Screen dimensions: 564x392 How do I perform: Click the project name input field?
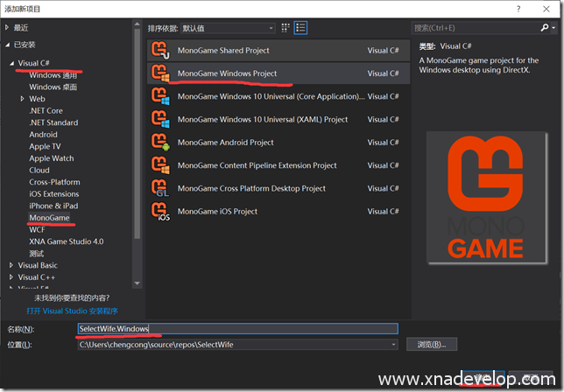(x=236, y=329)
